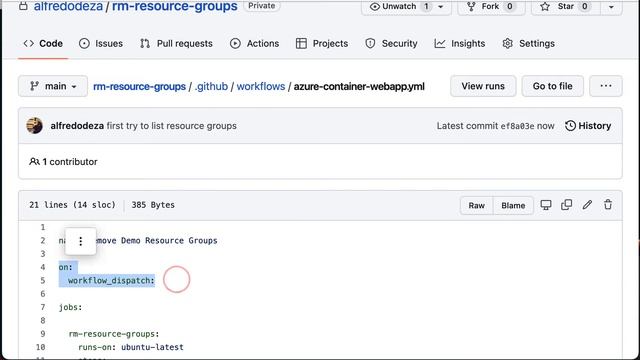
Task: Click the alfredodeza avatar in commit bar
Action: click(x=35, y=126)
